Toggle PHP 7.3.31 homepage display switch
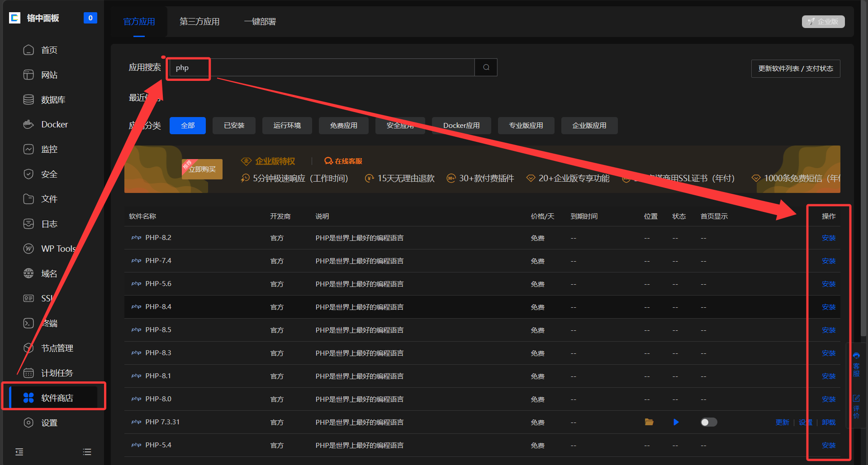Screen dimensions: 868x465 pos(709,422)
